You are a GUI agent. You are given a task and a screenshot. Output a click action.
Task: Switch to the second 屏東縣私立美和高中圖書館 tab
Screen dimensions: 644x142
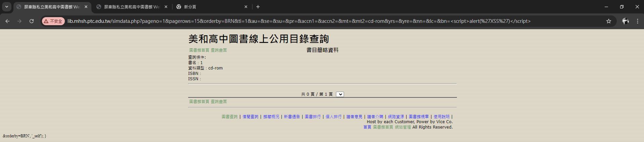click(132, 7)
